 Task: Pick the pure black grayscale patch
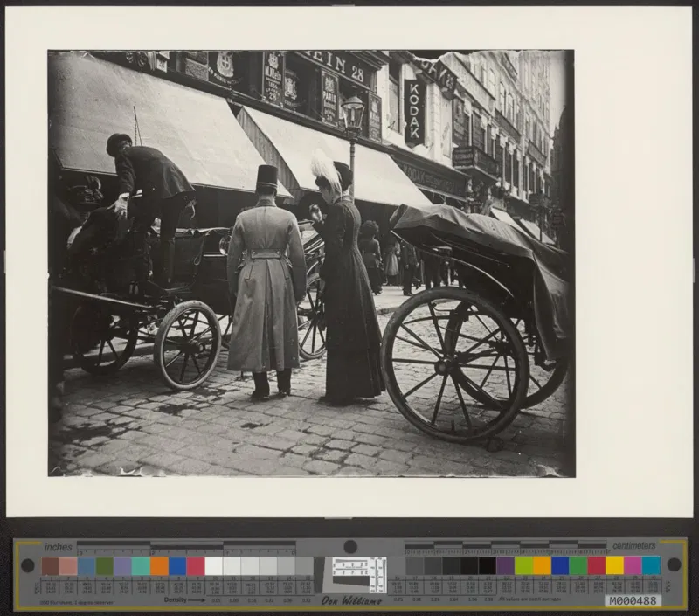487,565
